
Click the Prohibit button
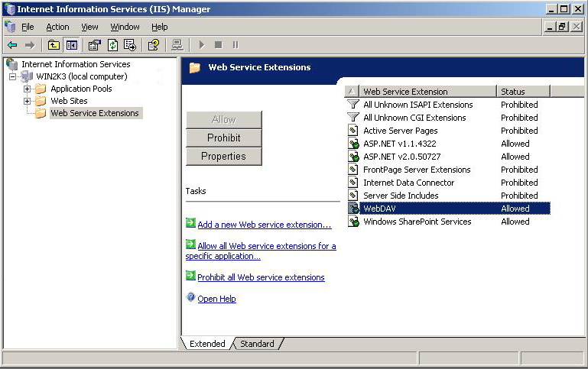pyautogui.click(x=224, y=138)
